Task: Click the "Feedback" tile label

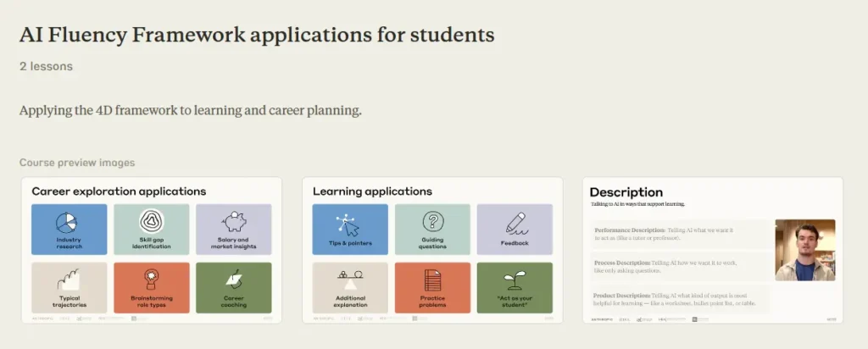Action: point(515,243)
